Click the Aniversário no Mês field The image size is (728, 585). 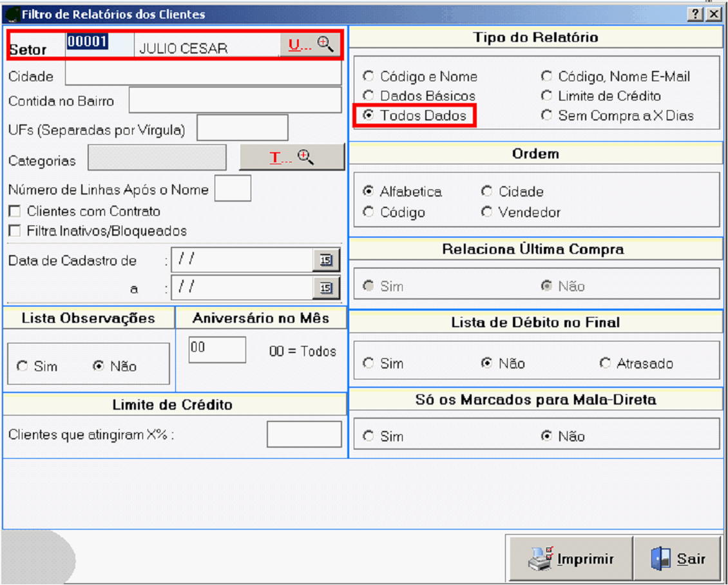pyautogui.click(x=217, y=350)
